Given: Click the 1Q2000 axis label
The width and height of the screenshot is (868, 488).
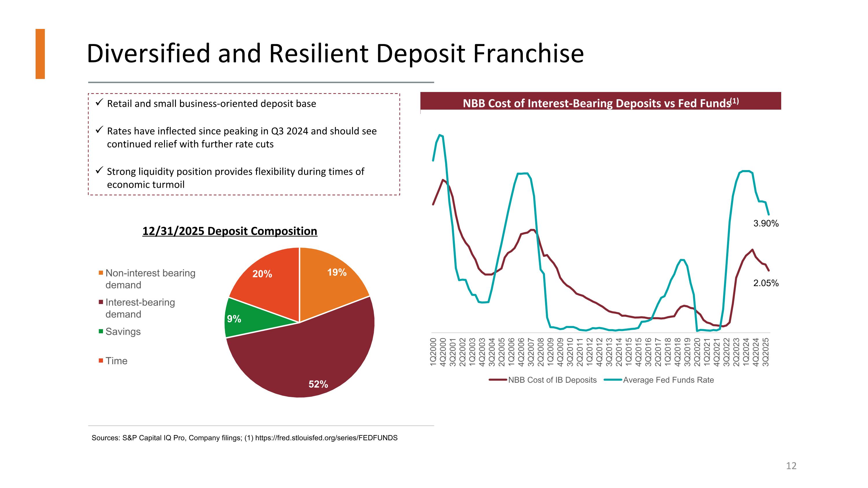Looking at the screenshot, I should [433, 352].
